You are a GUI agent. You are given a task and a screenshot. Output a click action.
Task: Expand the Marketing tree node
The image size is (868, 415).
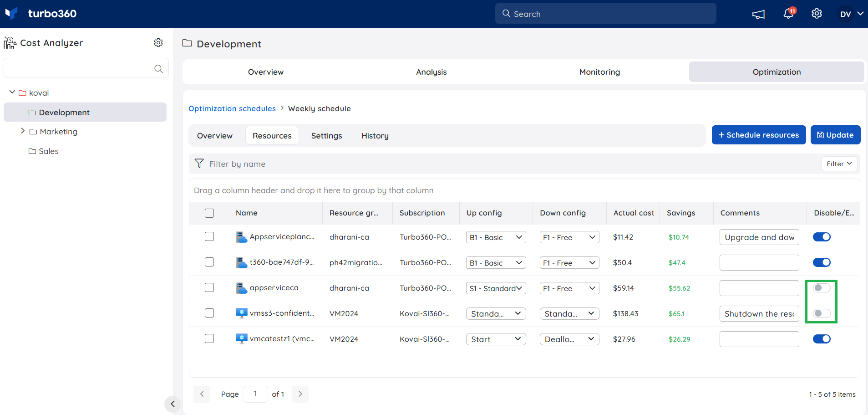click(23, 131)
